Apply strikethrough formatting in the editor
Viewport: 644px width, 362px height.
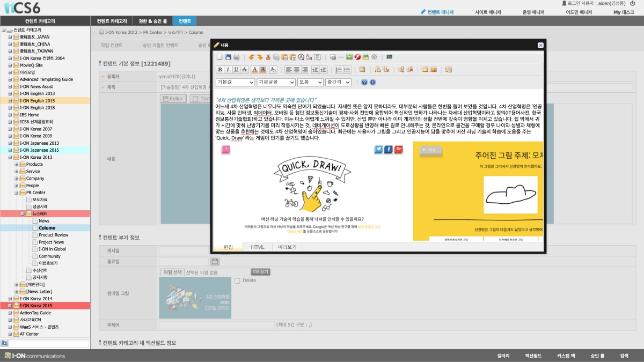click(244, 69)
